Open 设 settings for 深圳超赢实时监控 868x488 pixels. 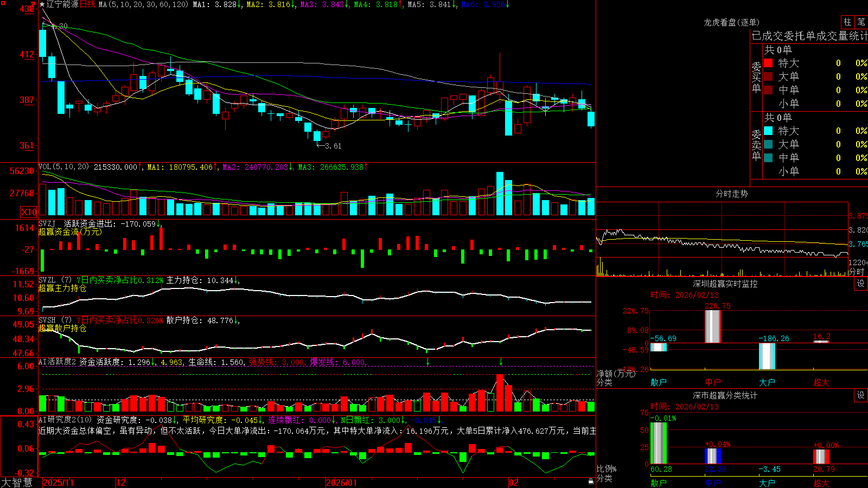click(861, 284)
